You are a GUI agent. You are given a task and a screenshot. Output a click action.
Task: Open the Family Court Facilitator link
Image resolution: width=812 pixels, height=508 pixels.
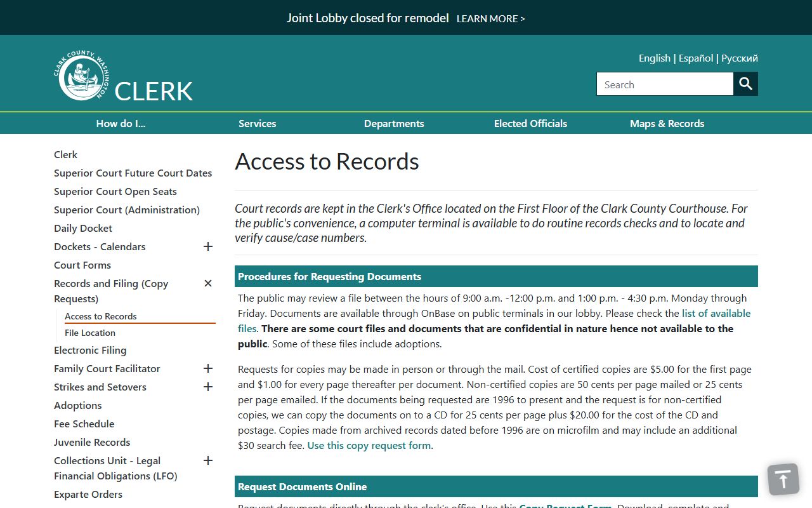tap(107, 368)
